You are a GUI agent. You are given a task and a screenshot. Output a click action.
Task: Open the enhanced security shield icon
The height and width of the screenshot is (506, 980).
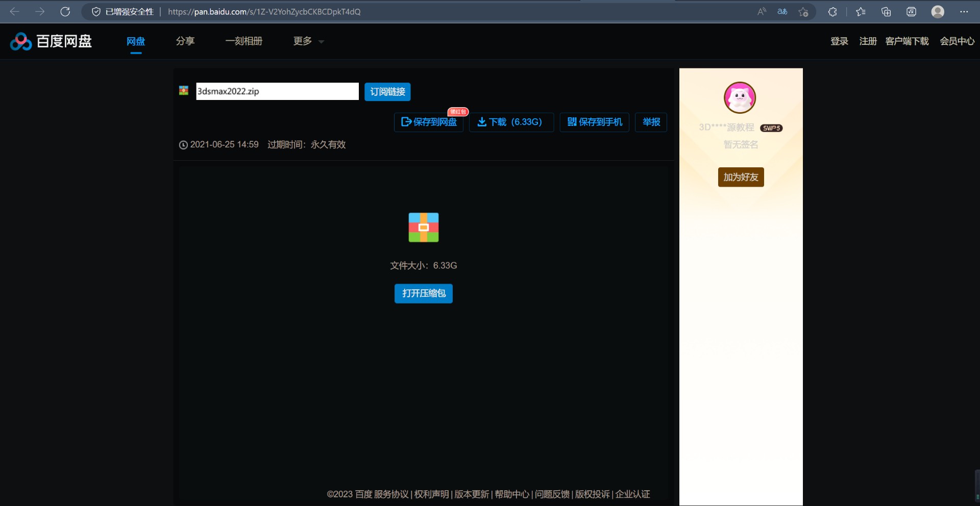(96, 11)
